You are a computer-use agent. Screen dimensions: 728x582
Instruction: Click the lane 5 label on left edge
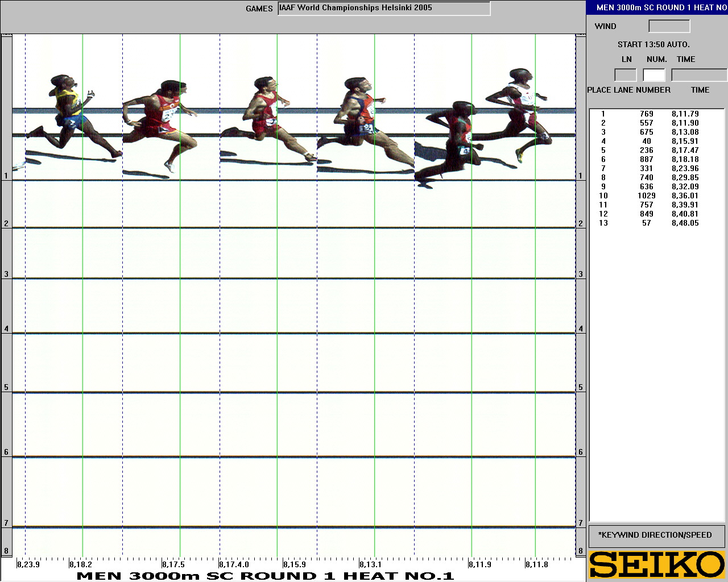click(6, 388)
